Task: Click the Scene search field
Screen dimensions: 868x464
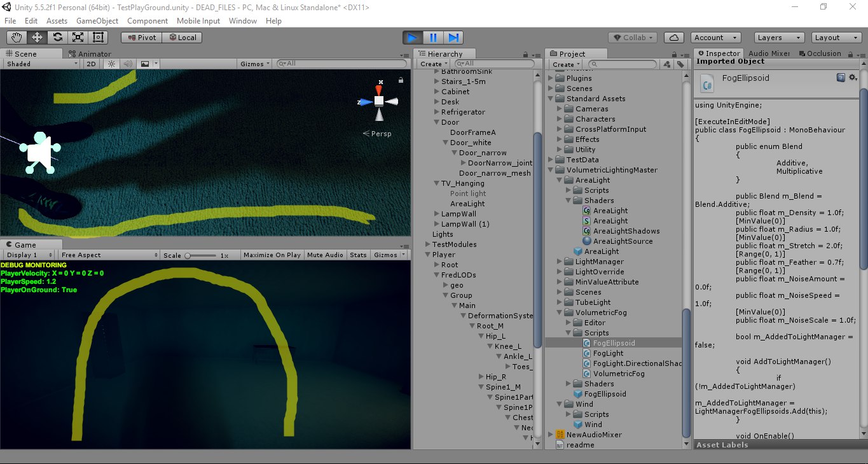Action: click(340, 64)
